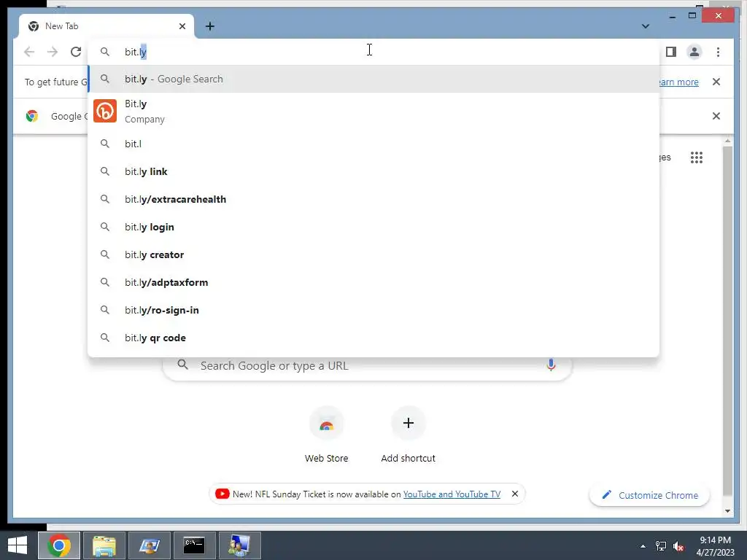Pick the 'bit.ly creator' suggestion

(x=373, y=254)
